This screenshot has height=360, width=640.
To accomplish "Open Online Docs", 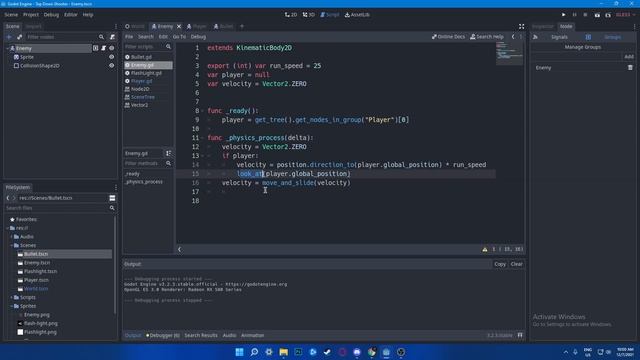I will tap(448, 37).
